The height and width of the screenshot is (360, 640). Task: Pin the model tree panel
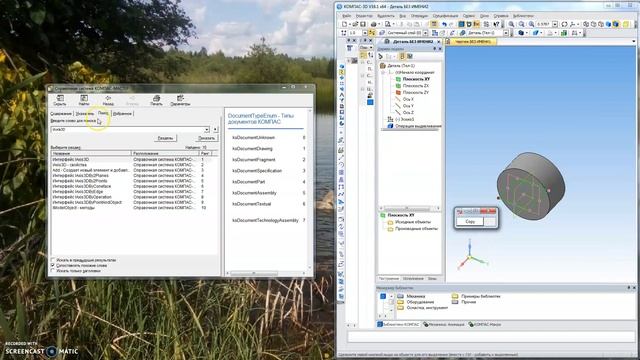(435, 49)
